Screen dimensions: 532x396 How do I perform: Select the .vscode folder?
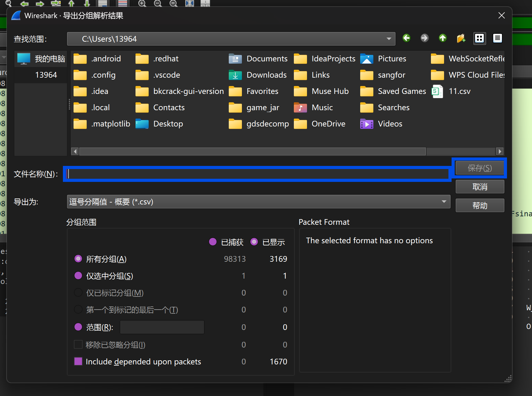coord(158,75)
